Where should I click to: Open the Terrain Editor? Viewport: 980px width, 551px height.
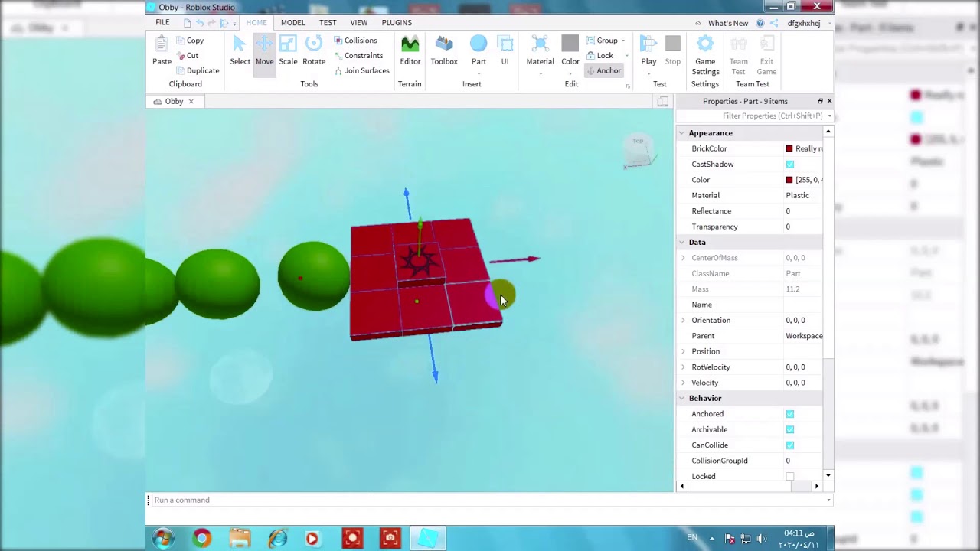[x=410, y=51]
